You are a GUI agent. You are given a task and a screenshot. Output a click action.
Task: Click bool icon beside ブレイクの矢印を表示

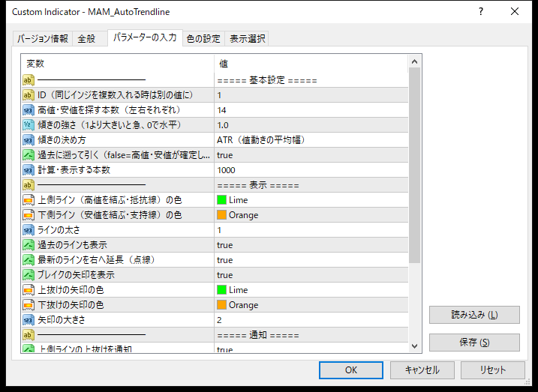point(29,275)
